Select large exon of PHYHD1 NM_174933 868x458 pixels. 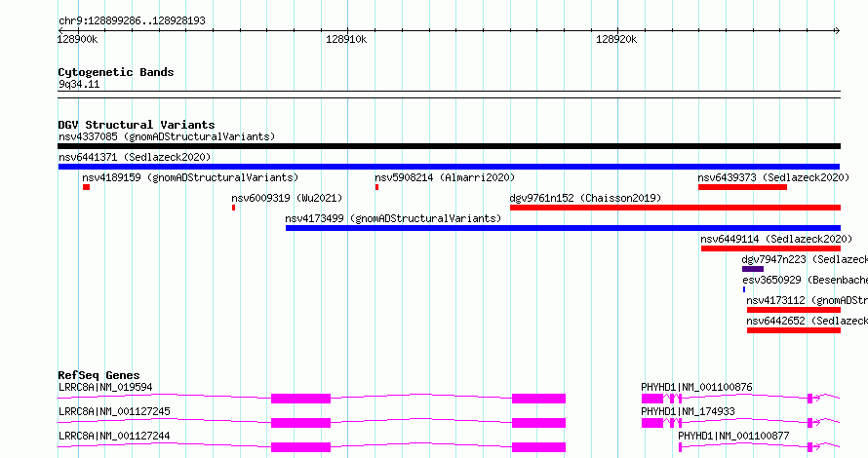point(652,423)
